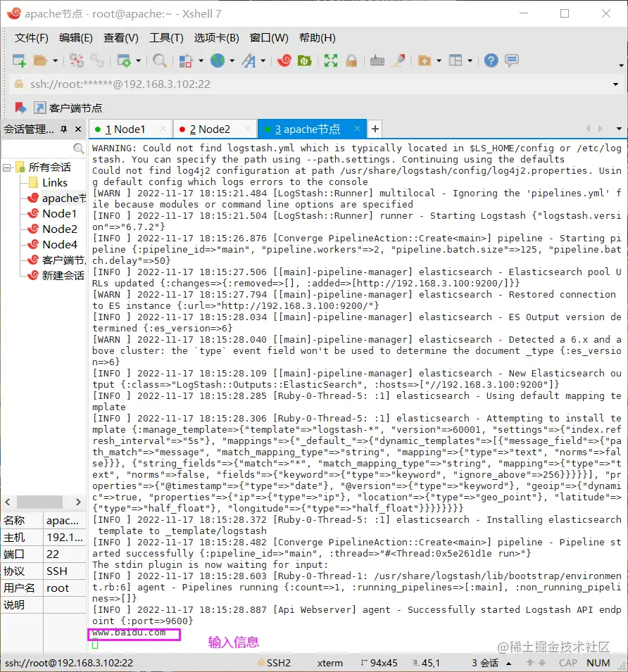
Task: Click the session manager search box
Action: (43, 148)
